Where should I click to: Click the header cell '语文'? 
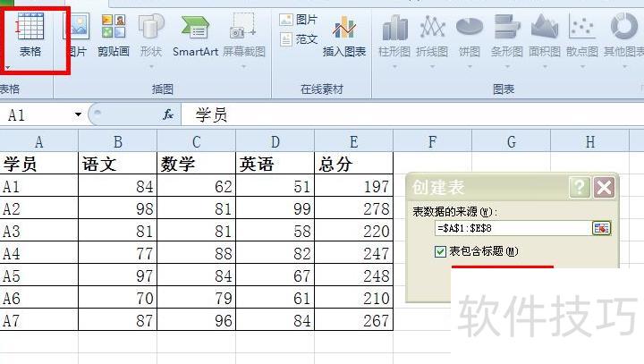117,164
